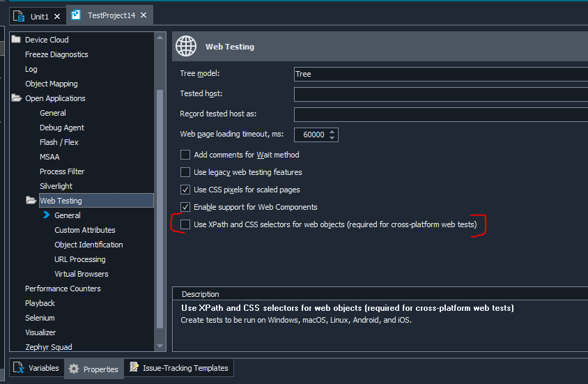Close the TestProject14 tab

[144, 15]
